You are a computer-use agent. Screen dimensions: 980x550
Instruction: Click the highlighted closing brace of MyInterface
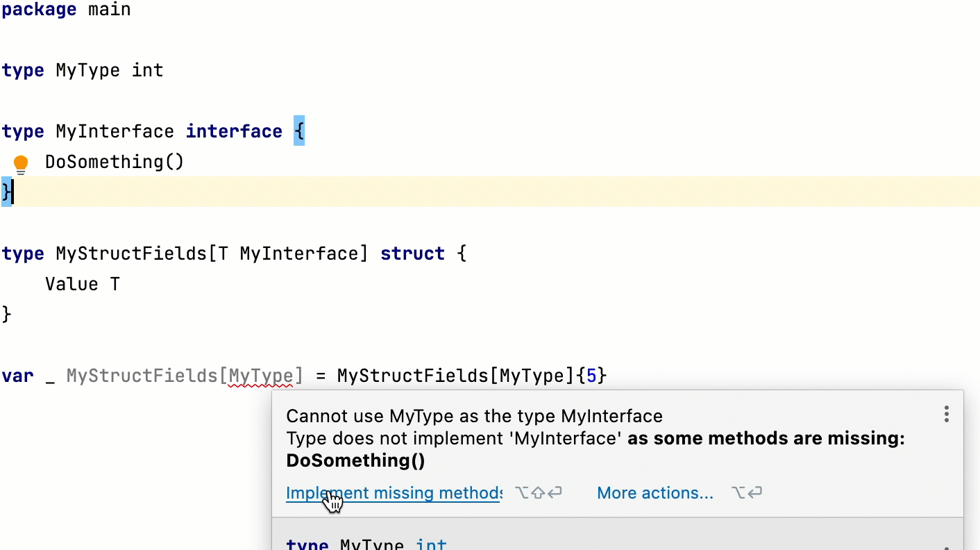point(6,192)
